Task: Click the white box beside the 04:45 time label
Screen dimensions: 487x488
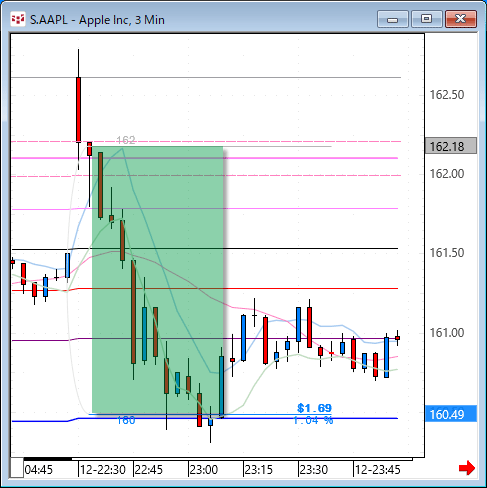Action: [17, 468]
